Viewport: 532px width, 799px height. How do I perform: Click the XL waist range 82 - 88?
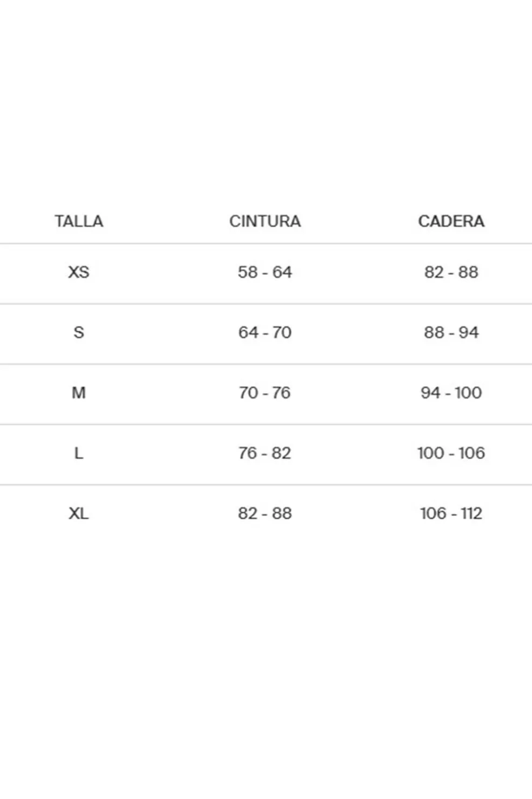265,513
